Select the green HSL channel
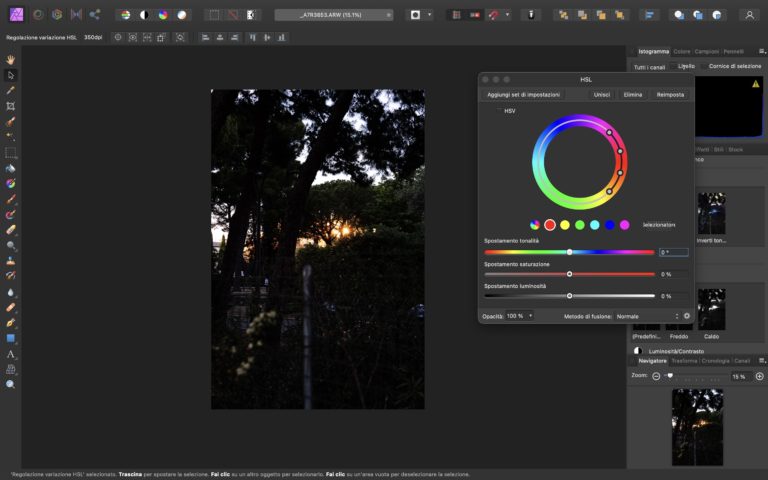Screen dimensions: 768x480 (580, 225)
